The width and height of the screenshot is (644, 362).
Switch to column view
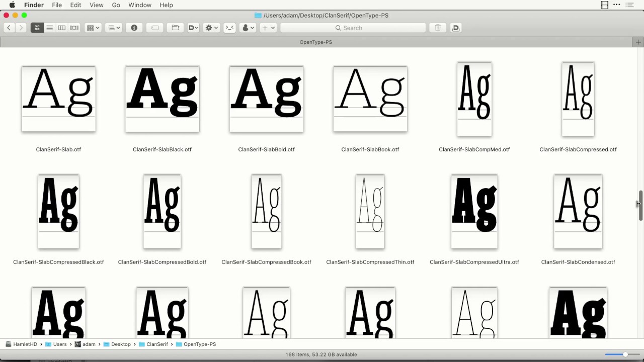[61, 28]
